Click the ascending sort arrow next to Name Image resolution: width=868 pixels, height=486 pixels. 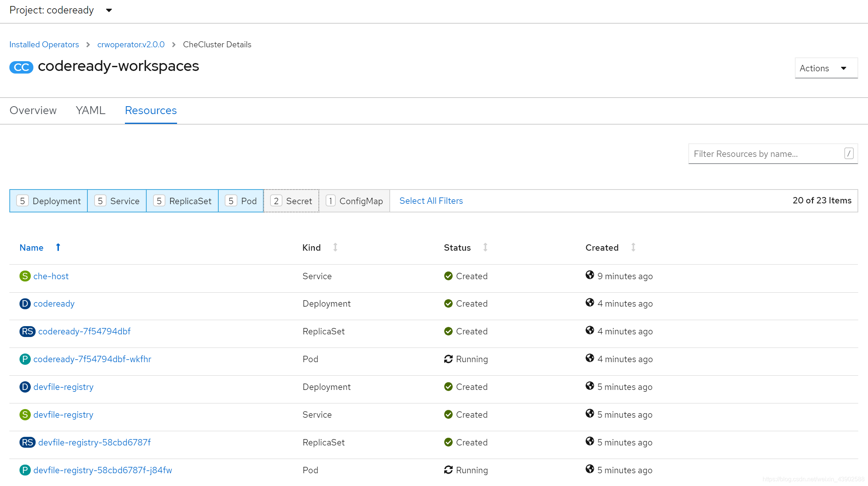tap(58, 247)
